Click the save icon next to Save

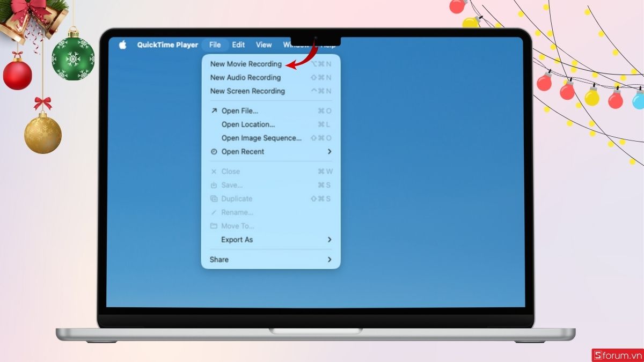tap(214, 185)
